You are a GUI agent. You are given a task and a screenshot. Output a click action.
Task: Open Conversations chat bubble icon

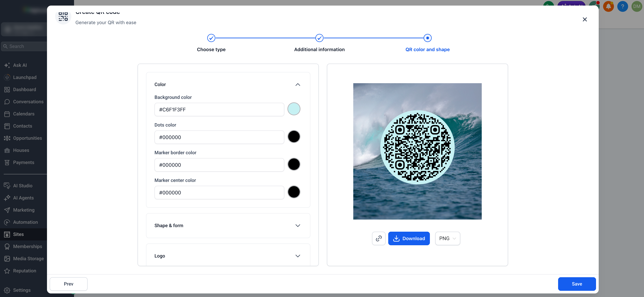[7, 102]
